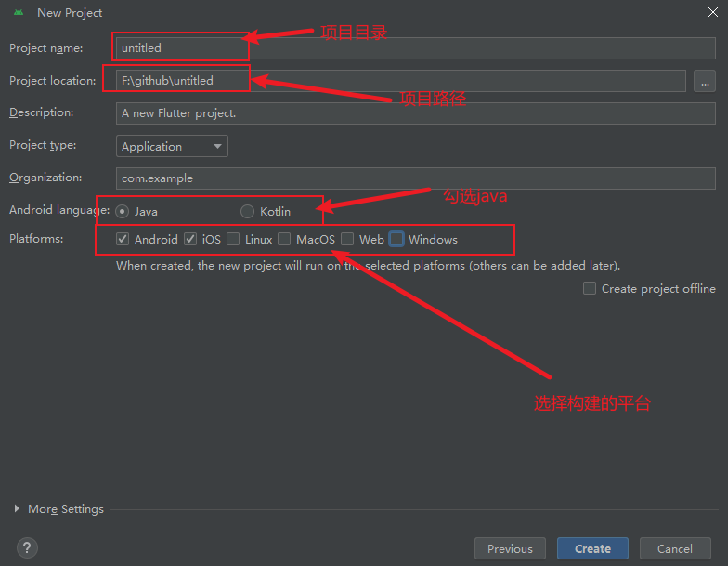The width and height of the screenshot is (728, 566).
Task: Click the browse folder ellipsis button
Action: (704, 81)
